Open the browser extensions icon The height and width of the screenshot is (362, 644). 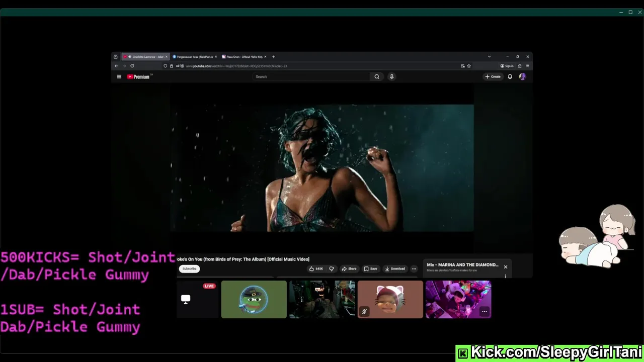520,66
